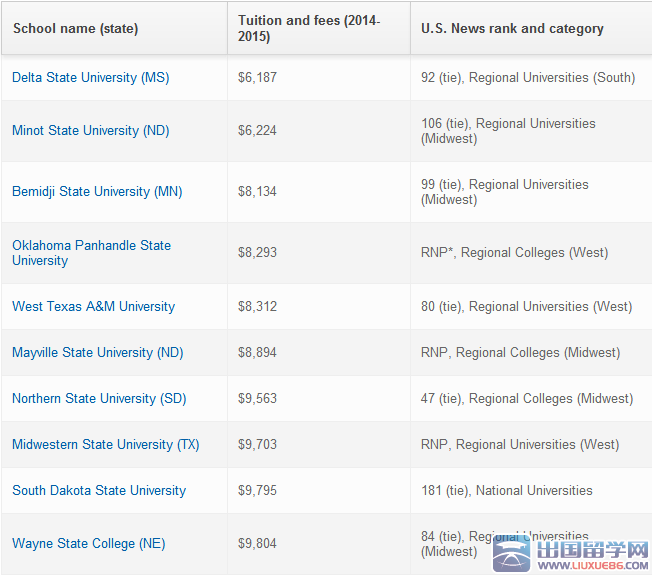Click the 181 (tie), National Universities cell

pos(506,490)
